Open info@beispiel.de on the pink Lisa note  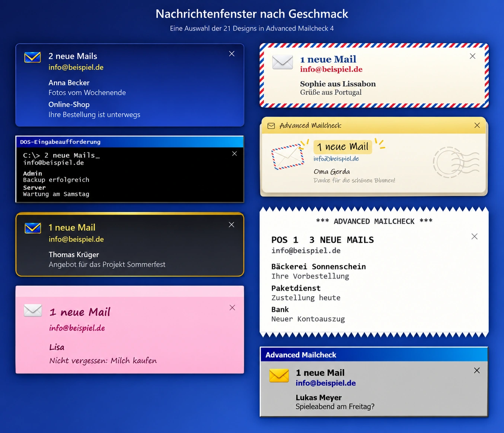pos(77,328)
